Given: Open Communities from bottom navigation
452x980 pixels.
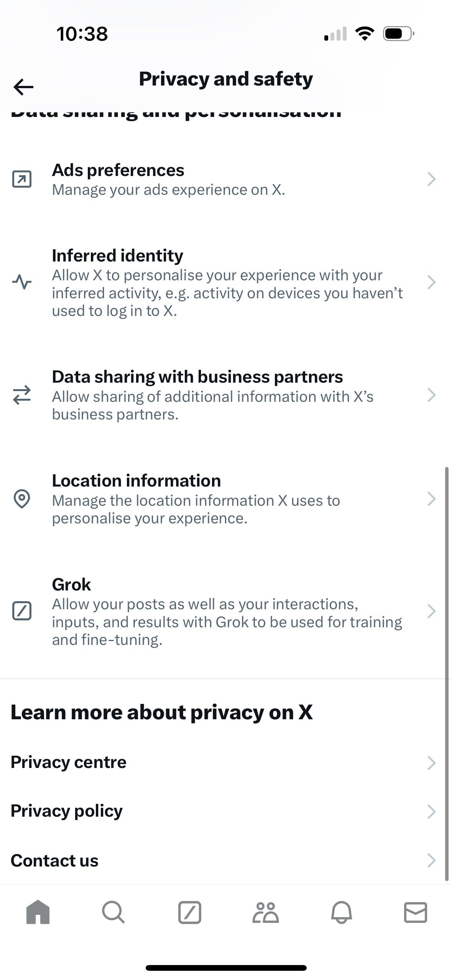Looking at the screenshot, I should pyautogui.click(x=265, y=912).
